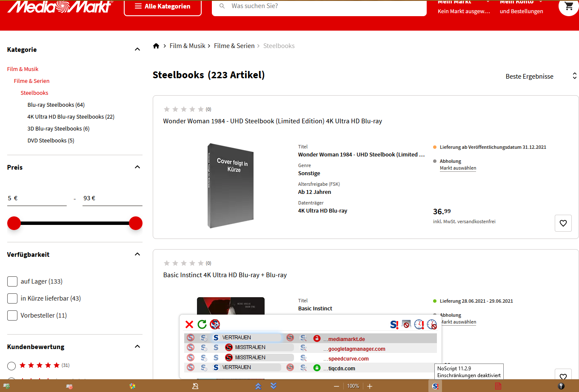Select 'Filme & Serien' in category sidebar
Image resolution: width=579 pixels, height=392 pixels.
point(31,81)
